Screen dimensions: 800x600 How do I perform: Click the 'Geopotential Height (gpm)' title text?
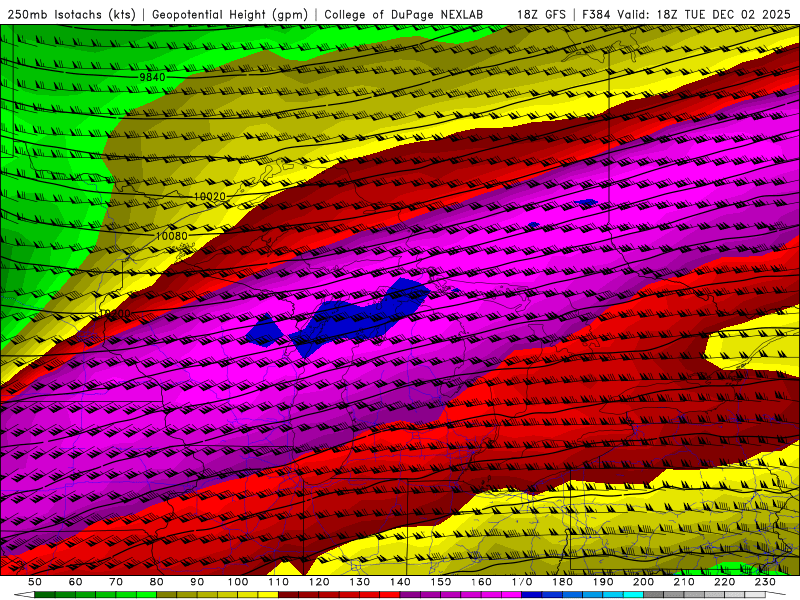coord(230,15)
